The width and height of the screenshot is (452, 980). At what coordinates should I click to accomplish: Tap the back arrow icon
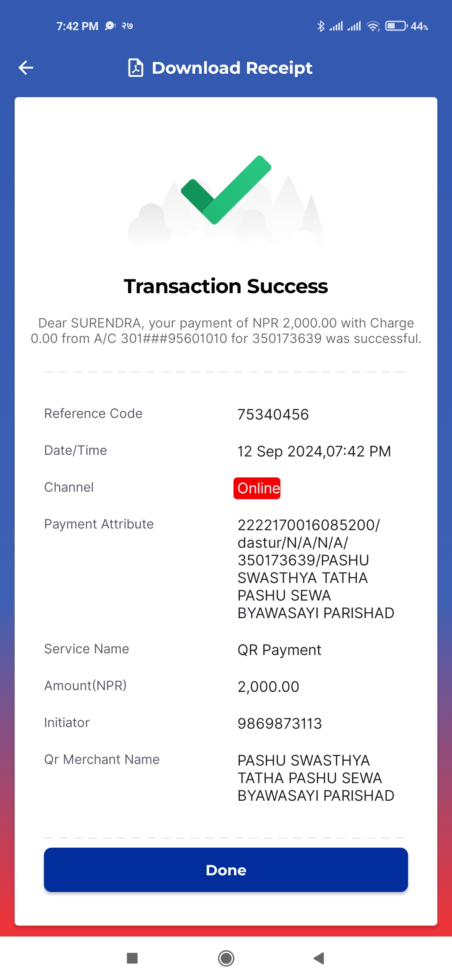26,68
